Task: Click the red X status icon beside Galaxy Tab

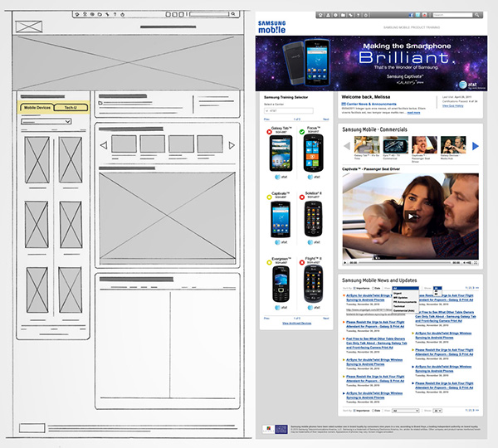Action: (x=269, y=131)
